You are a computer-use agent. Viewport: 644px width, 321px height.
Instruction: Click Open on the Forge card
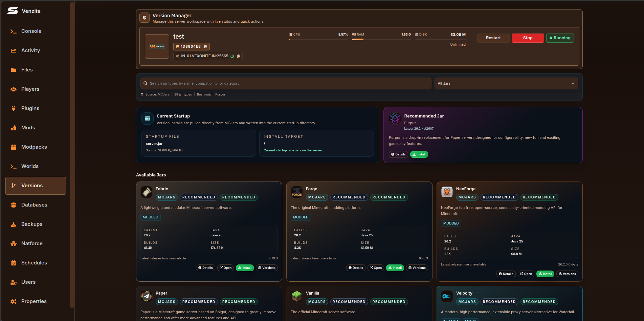coord(376,268)
